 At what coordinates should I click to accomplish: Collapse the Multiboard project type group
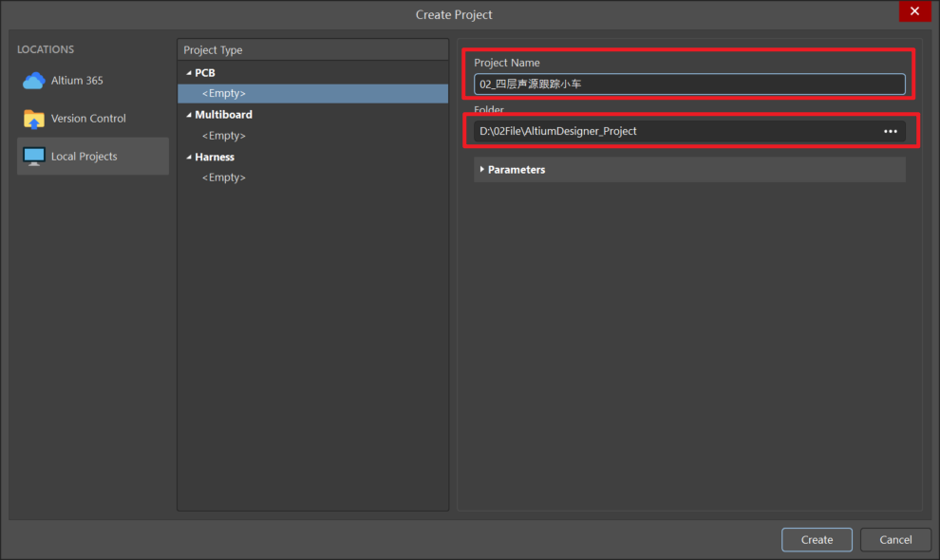coord(189,115)
